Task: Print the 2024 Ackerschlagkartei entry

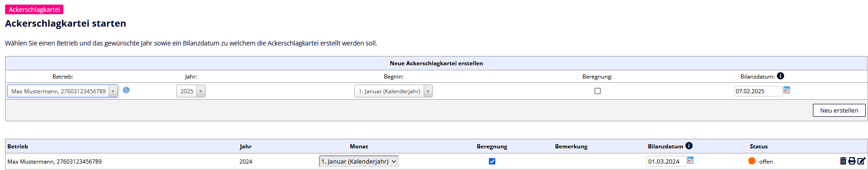Action: pos(852,161)
